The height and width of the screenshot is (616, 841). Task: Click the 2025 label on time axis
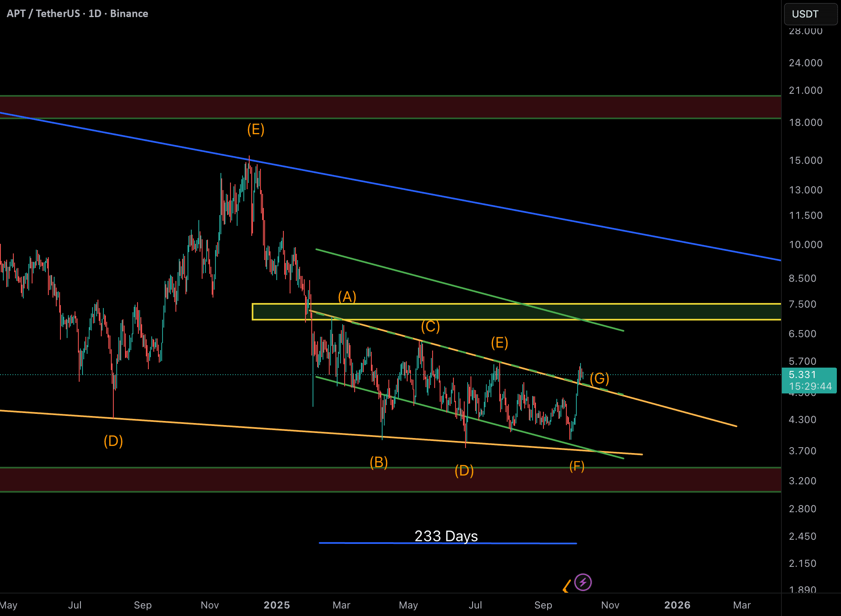[276, 605]
